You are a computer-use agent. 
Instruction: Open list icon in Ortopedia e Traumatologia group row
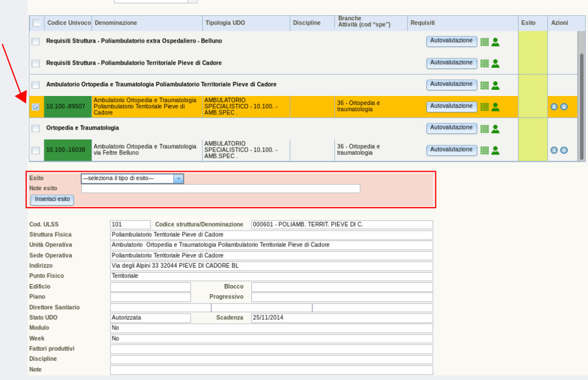[x=485, y=129]
